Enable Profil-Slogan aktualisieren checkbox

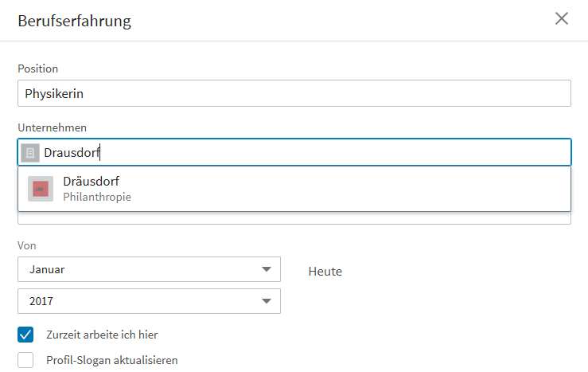25,360
